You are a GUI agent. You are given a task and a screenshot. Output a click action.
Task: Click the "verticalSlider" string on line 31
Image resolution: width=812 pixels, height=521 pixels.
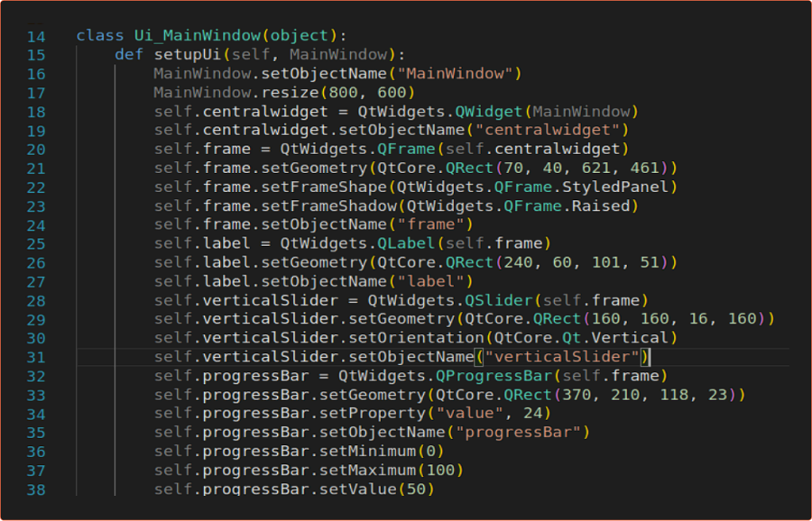coord(561,357)
